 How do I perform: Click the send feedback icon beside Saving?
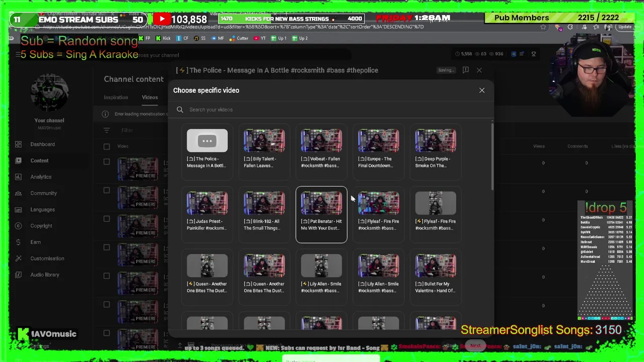[465, 70]
